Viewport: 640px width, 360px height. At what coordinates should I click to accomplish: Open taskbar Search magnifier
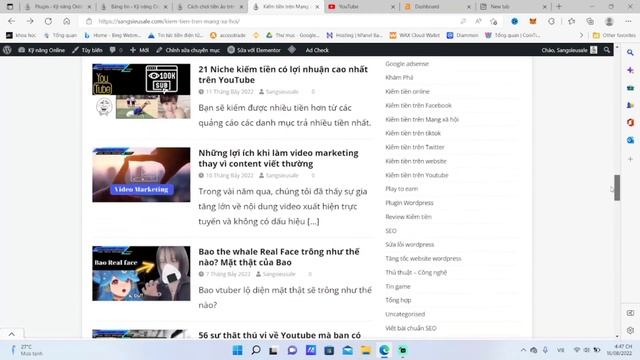tap(256, 350)
